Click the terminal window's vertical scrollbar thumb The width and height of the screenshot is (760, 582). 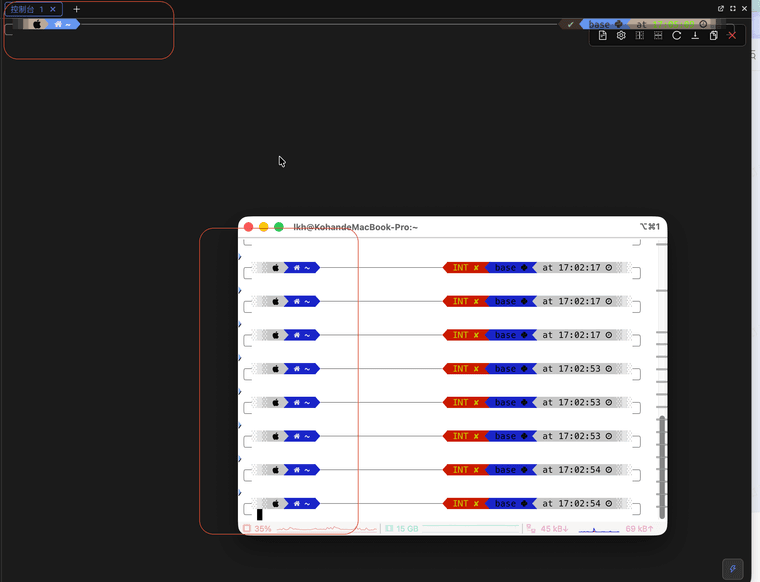click(x=660, y=465)
